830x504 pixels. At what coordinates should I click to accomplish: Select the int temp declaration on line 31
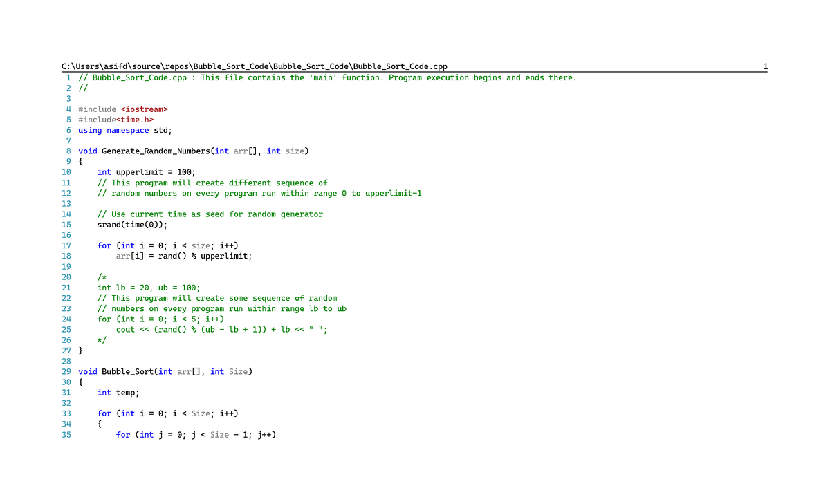(x=119, y=392)
